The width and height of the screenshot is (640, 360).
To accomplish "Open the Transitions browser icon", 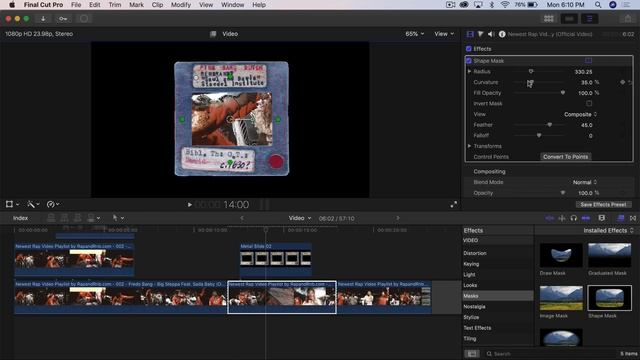I will coord(633,218).
